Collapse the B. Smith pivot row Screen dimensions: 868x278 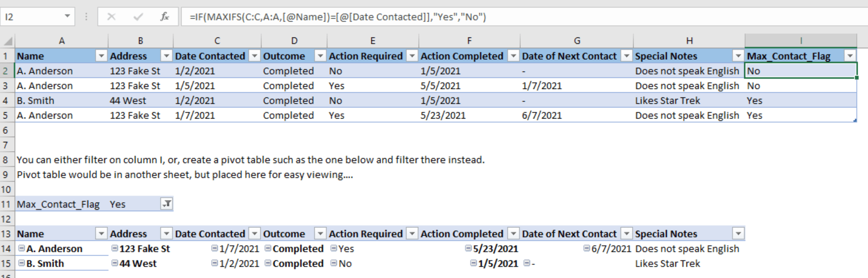point(22,263)
